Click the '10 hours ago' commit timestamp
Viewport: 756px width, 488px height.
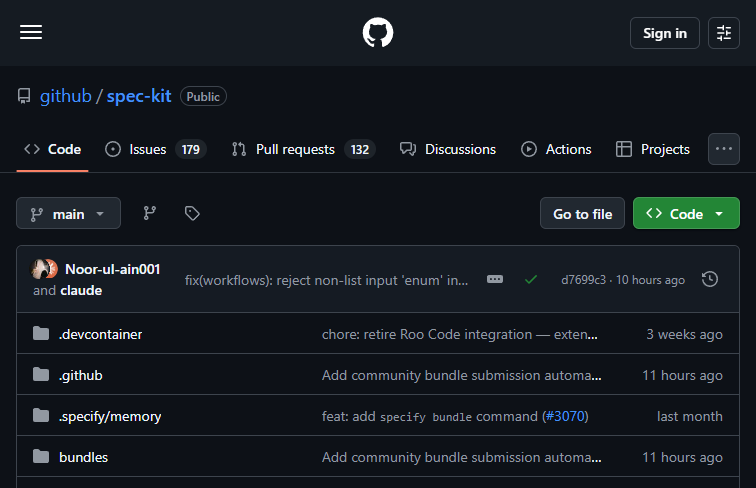650,280
